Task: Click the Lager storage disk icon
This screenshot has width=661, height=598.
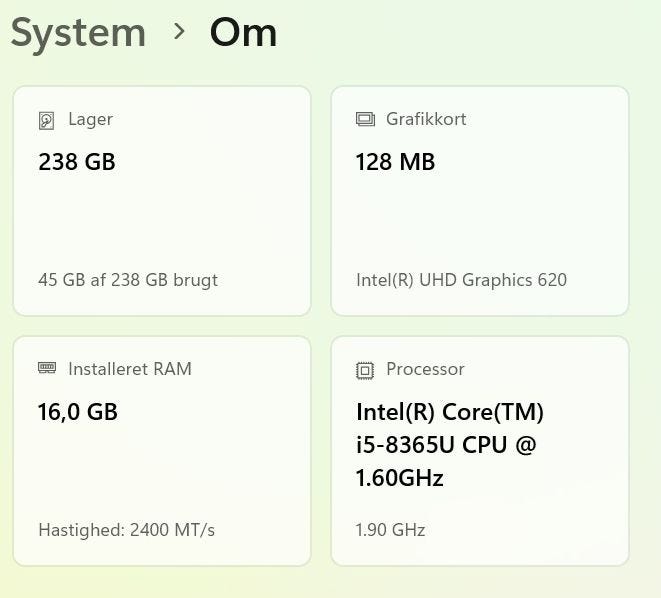Action: (x=47, y=120)
